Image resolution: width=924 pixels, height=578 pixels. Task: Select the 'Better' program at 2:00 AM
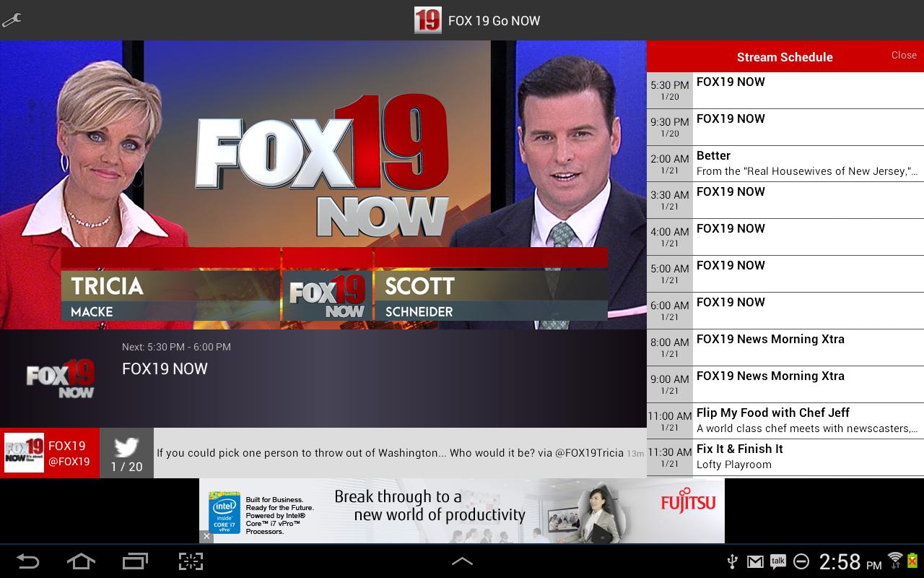point(794,163)
